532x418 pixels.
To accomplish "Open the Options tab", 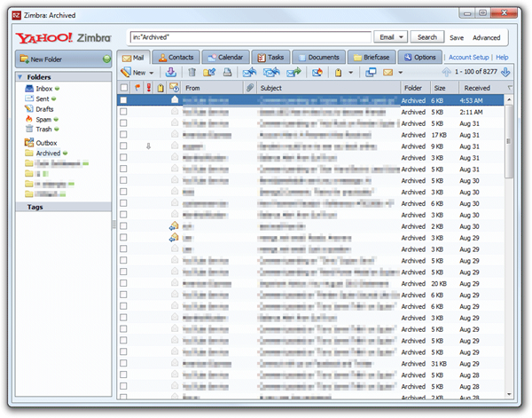I will point(420,57).
